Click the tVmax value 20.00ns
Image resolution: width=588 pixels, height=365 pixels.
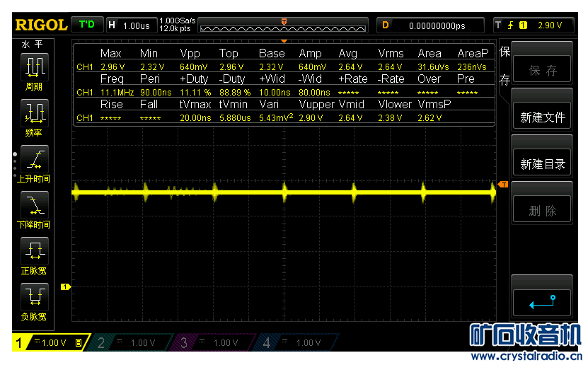pos(195,117)
